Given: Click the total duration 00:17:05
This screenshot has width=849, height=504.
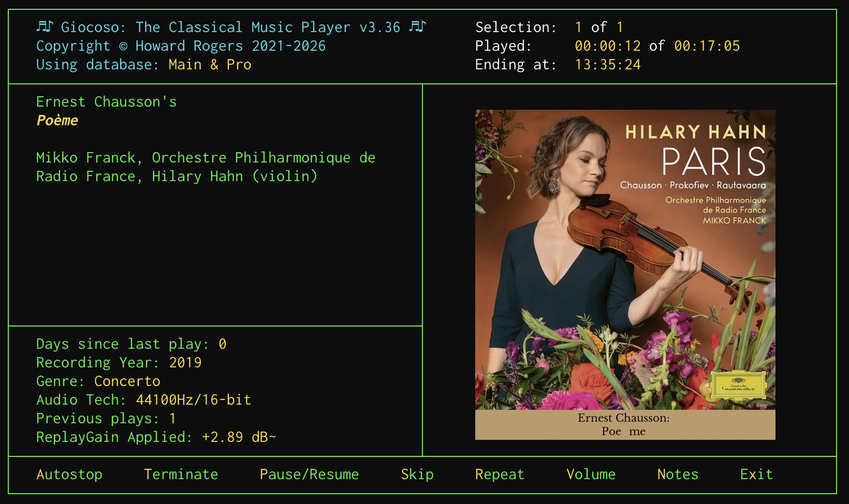Looking at the screenshot, I should (707, 46).
